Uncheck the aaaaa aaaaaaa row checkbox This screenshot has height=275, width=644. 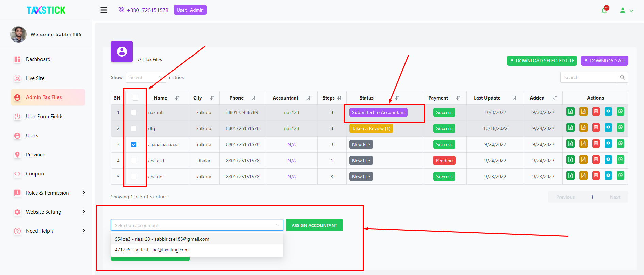coord(134,144)
